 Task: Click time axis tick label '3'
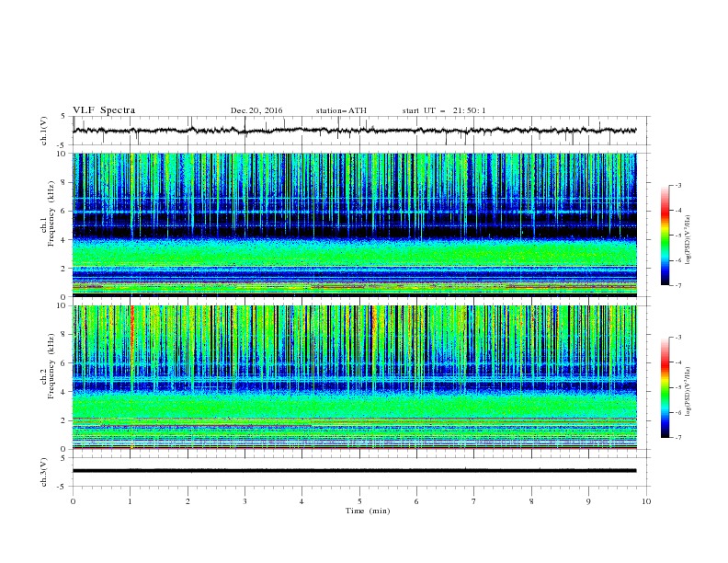pos(245,501)
